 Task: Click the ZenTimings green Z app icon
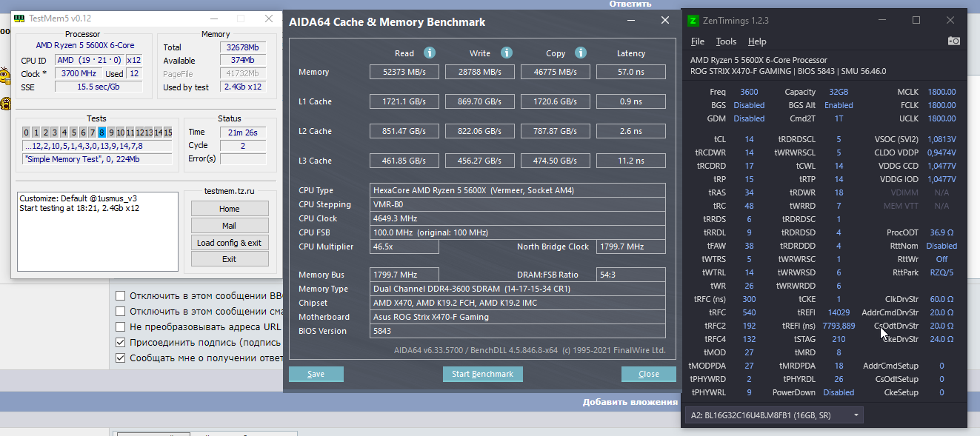(693, 20)
